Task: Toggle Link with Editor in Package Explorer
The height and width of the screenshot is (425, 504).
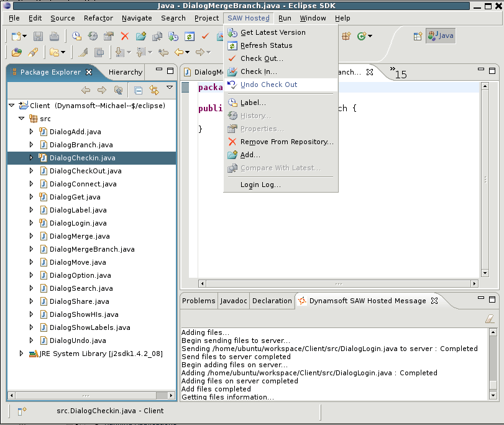Action: (x=153, y=91)
